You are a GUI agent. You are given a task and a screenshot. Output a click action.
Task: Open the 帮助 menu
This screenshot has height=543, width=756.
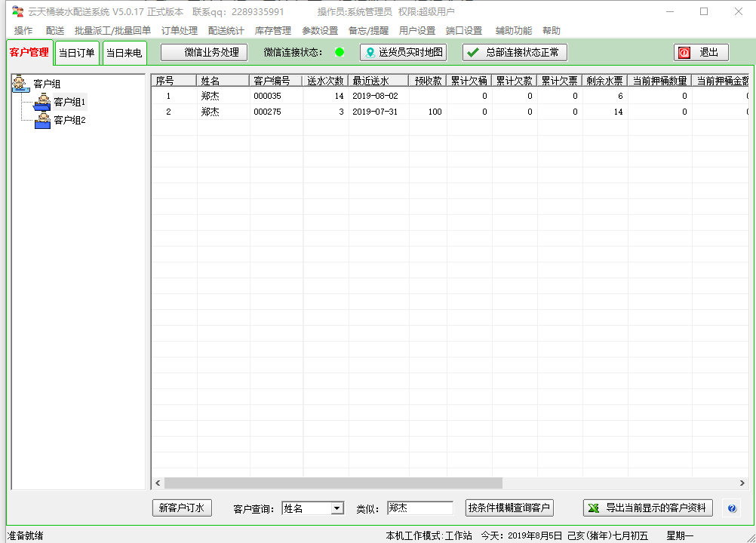[551, 30]
